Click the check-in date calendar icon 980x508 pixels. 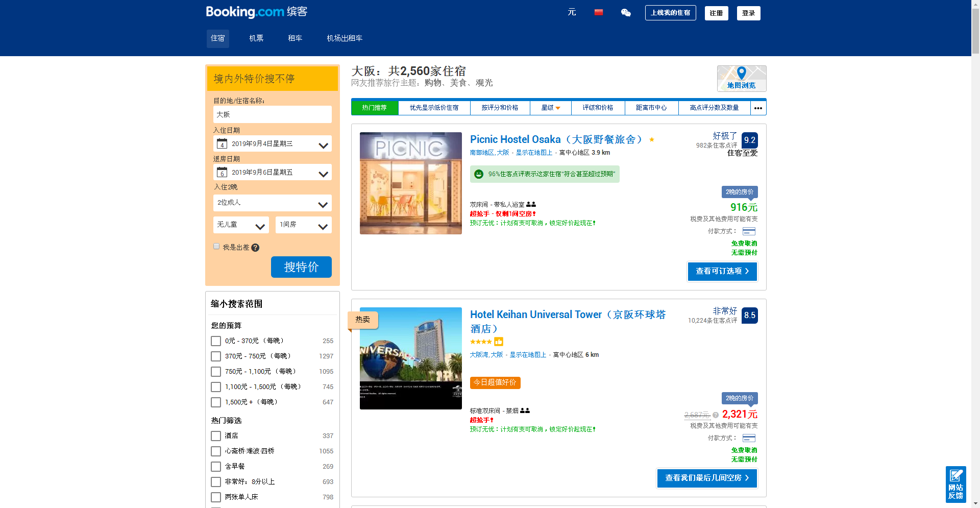pyautogui.click(x=222, y=143)
